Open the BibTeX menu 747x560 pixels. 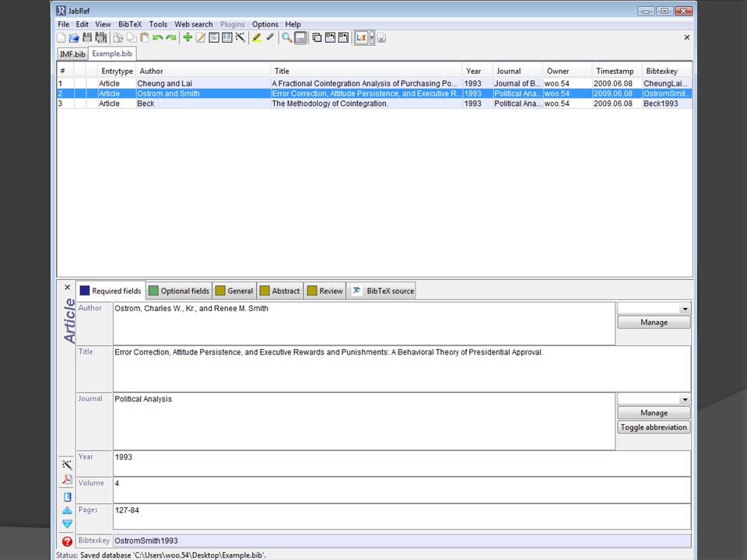pyautogui.click(x=130, y=24)
